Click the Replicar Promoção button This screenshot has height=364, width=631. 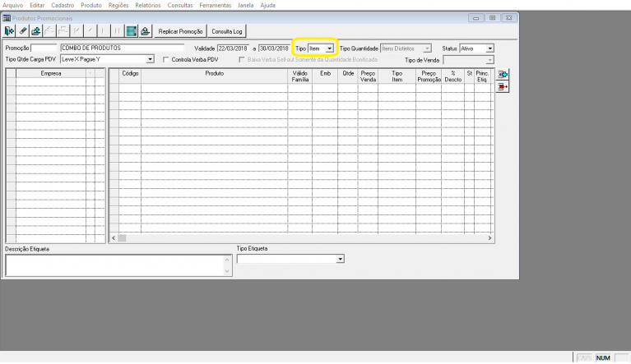coord(180,31)
